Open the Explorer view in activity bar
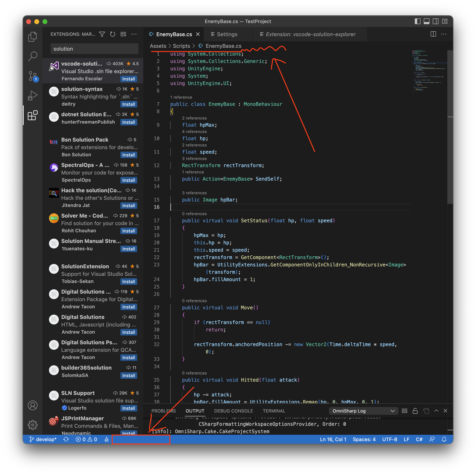 point(32,37)
